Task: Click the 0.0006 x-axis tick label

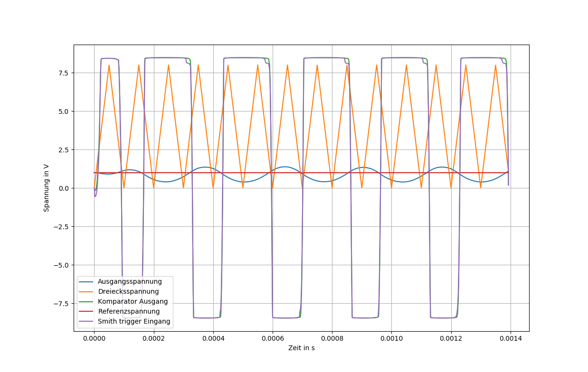Action: point(273,338)
